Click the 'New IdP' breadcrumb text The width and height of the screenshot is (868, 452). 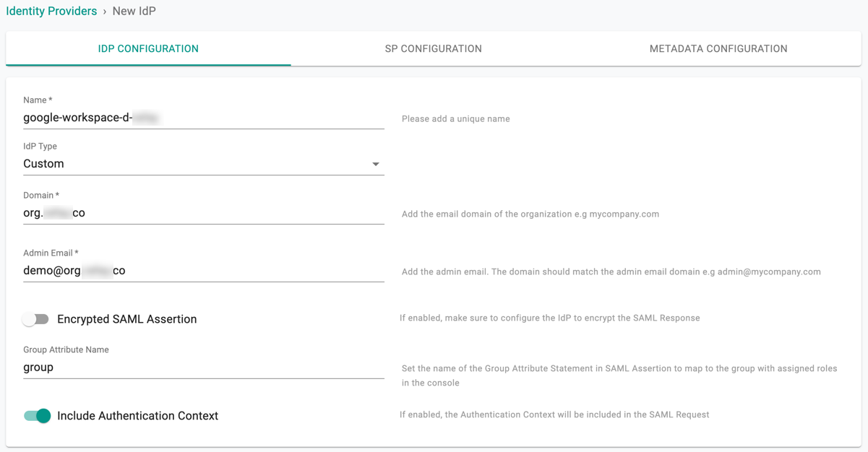[134, 12]
